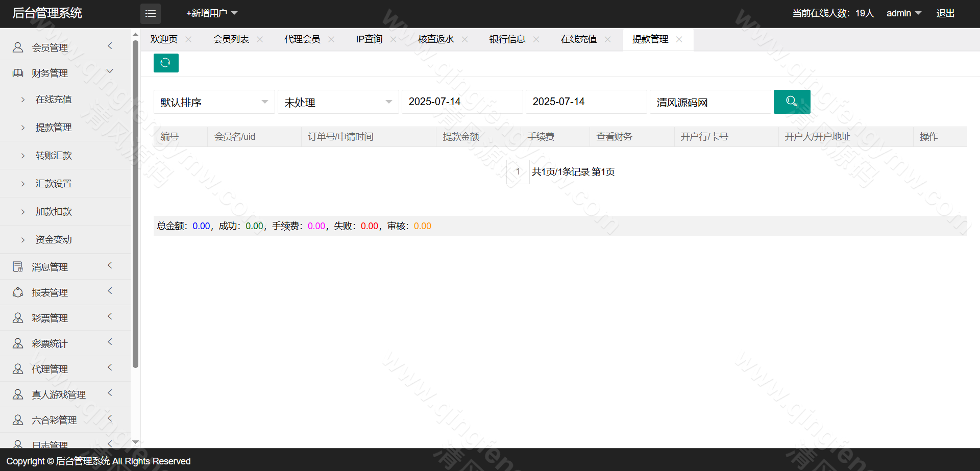The height and width of the screenshot is (471, 980).
Task: Click the 会员管理 user icon in sidebar
Action: tap(18, 47)
